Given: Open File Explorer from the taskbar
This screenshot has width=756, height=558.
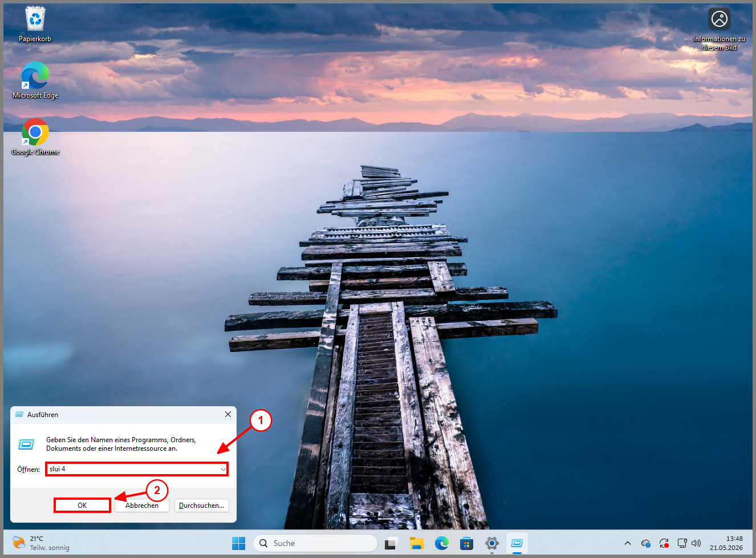Looking at the screenshot, I should tap(417, 543).
